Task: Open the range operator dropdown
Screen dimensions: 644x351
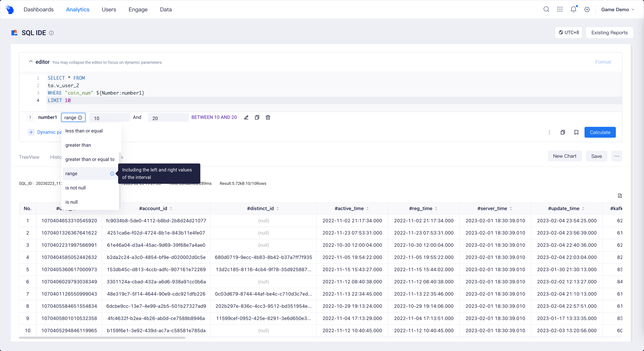Action: (73, 117)
